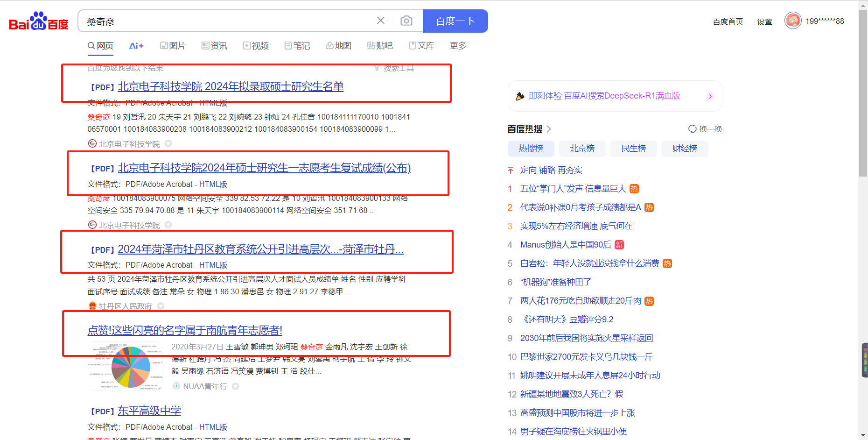The width and height of the screenshot is (868, 440).
Task: Open hot topic 巴黎世家2700元发卡义乌几块钱一斤
Action: coord(587,357)
